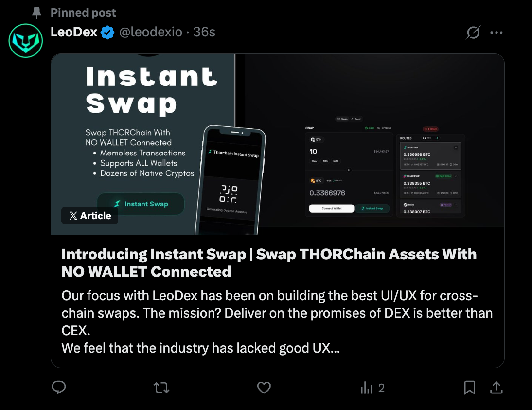Click the ETH amount input showing 10
Image resolution: width=532 pixels, height=410 pixels.
[x=313, y=151]
